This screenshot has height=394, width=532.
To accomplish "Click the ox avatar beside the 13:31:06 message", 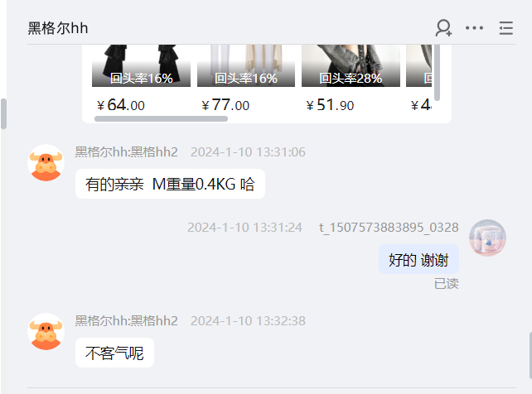I will click(46, 163).
